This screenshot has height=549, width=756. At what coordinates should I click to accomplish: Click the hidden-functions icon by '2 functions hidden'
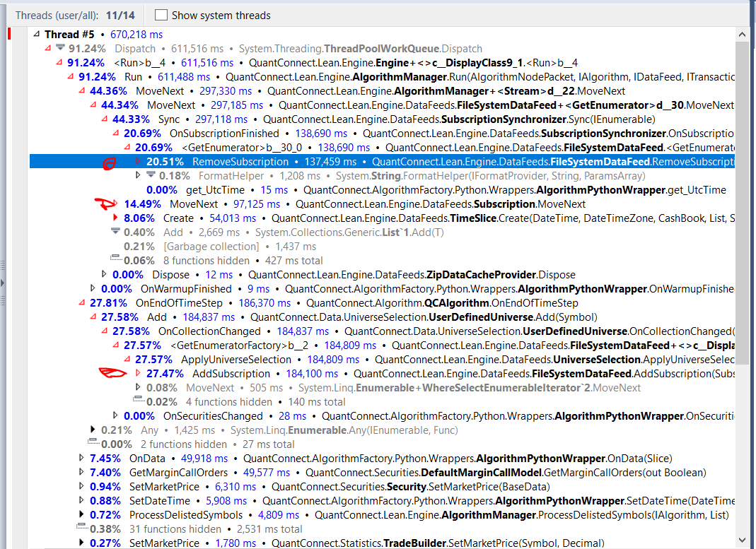[x=92, y=444]
